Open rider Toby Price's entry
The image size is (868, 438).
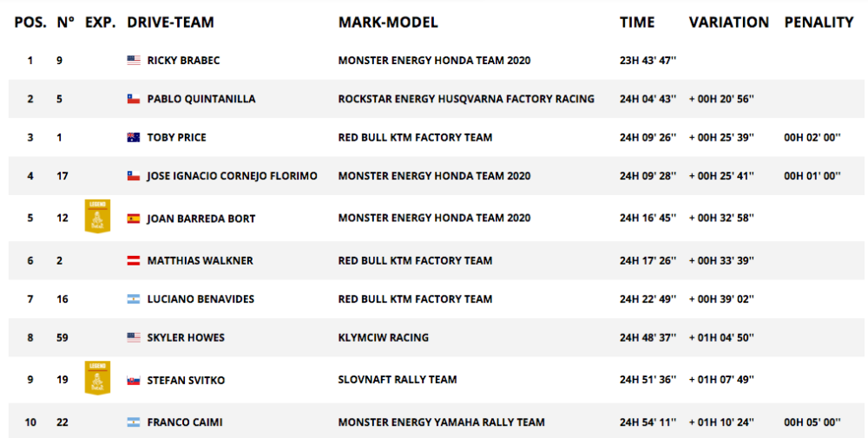[x=176, y=137]
